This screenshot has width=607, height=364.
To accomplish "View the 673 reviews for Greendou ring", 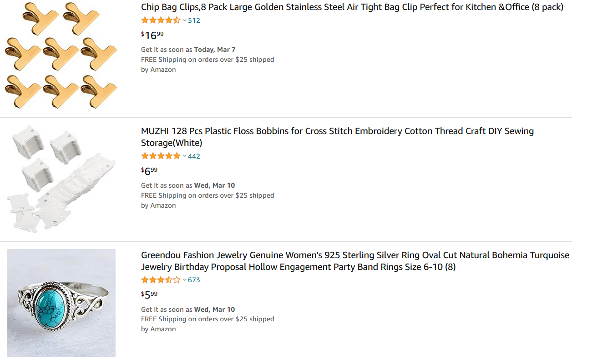I will coord(194,280).
